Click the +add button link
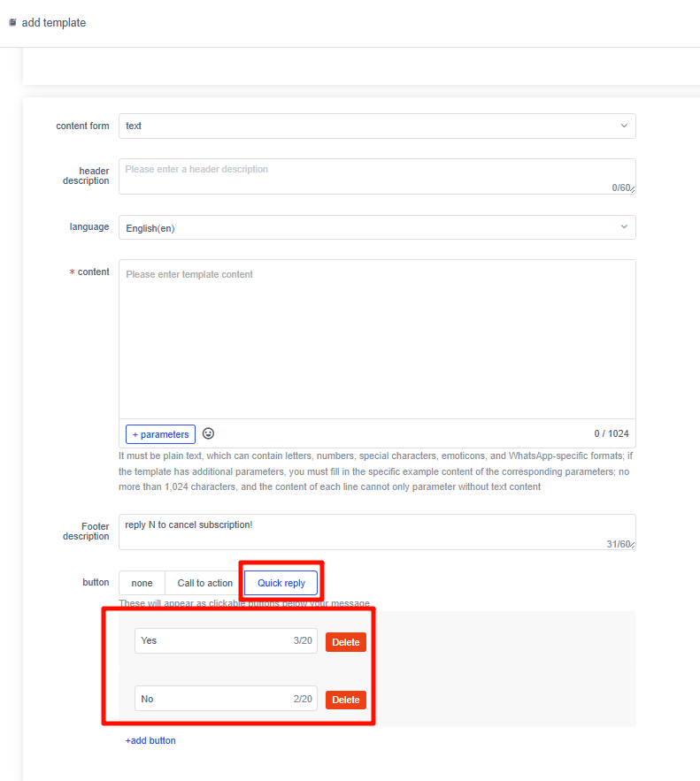 150,740
